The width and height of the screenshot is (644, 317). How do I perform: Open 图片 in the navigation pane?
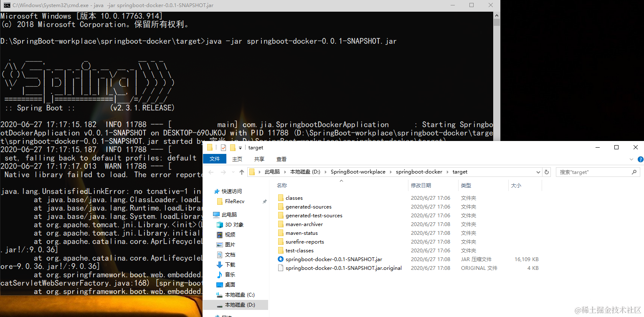coord(230,245)
